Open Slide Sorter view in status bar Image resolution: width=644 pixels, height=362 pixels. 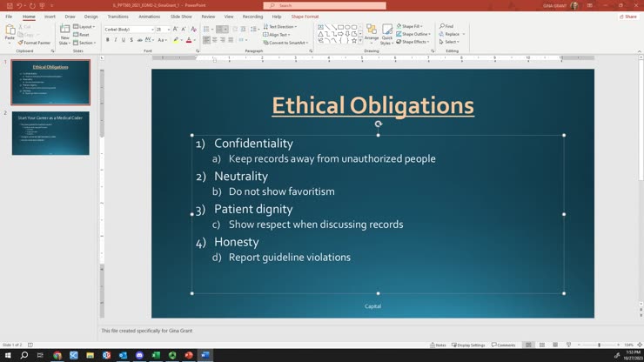coord(541,345)
